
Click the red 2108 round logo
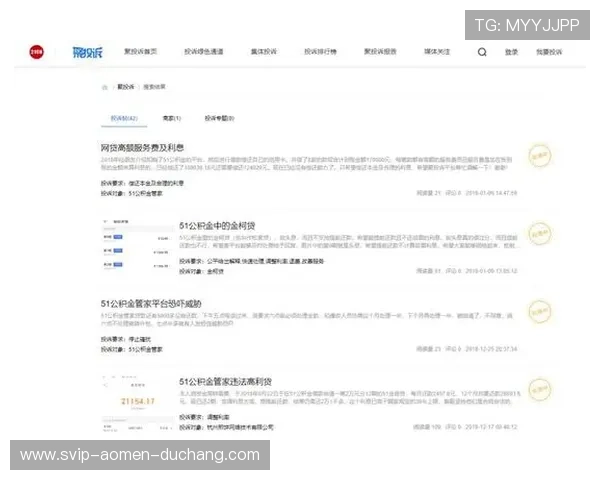pyautogui.click(x=37, y=52)
